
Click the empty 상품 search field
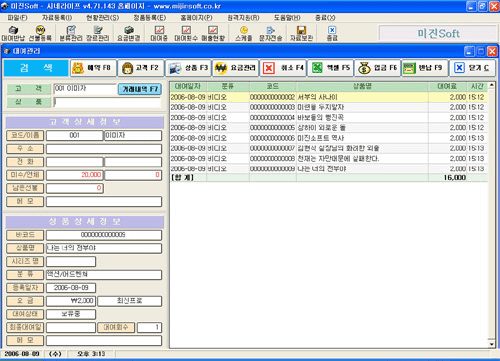107,102
